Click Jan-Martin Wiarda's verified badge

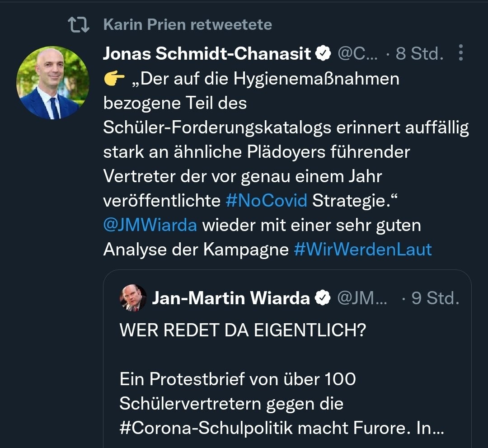pyautogui.click(x=322, y=298)
